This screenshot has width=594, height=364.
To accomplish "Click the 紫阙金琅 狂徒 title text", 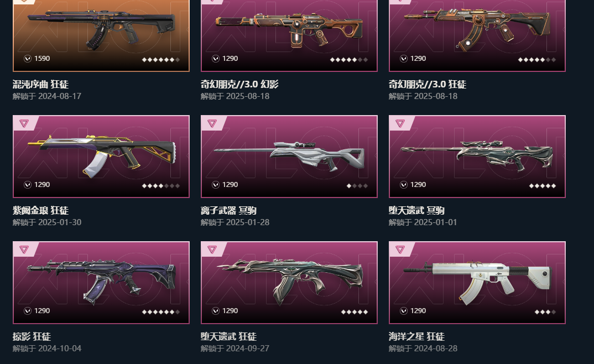I will tap(40, 211).
